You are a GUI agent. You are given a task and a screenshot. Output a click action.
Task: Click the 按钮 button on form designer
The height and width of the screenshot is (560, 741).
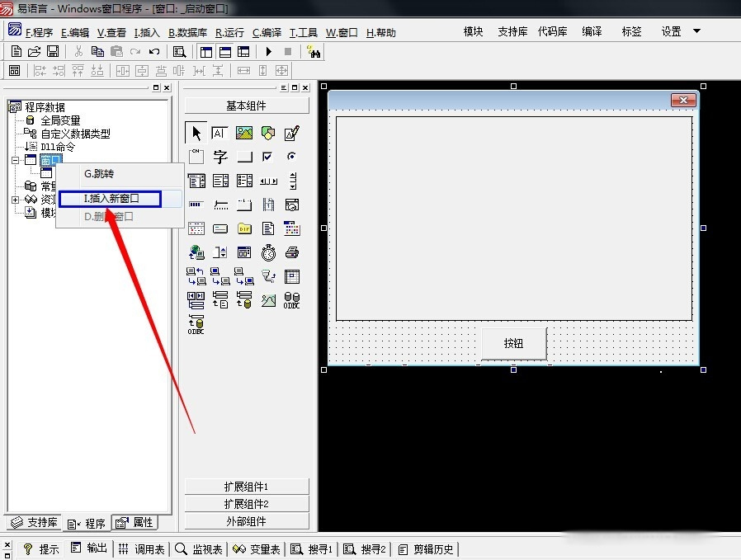(513, 343)
